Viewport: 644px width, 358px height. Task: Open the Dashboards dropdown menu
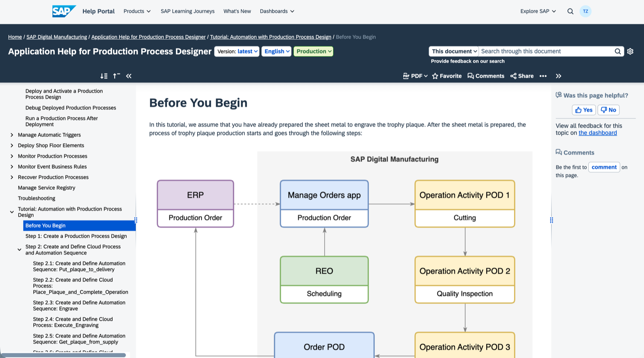(277, 11)
